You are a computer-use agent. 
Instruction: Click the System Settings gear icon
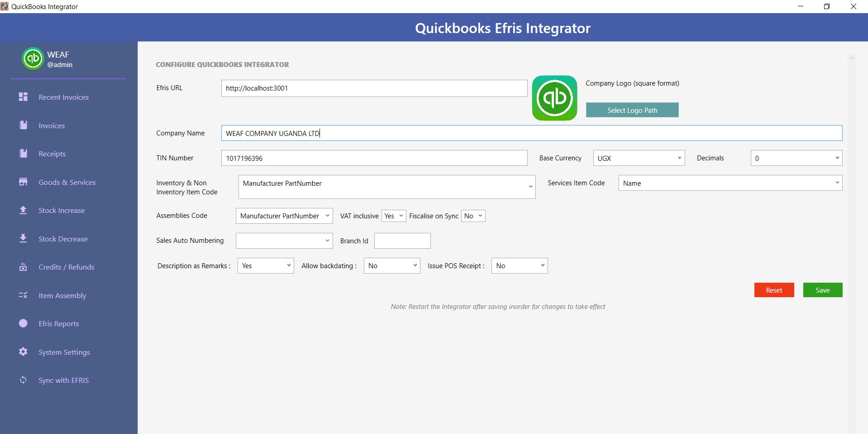tap(23, 352)
